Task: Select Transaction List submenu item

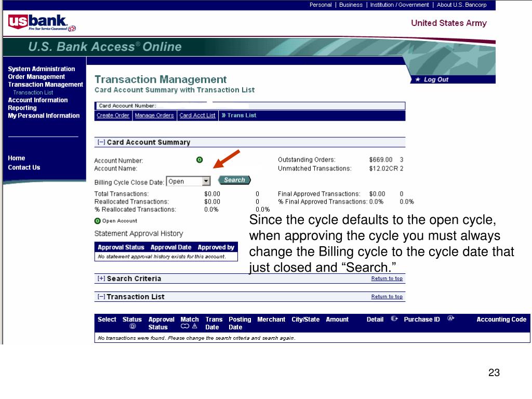Action: click(33, 92)
